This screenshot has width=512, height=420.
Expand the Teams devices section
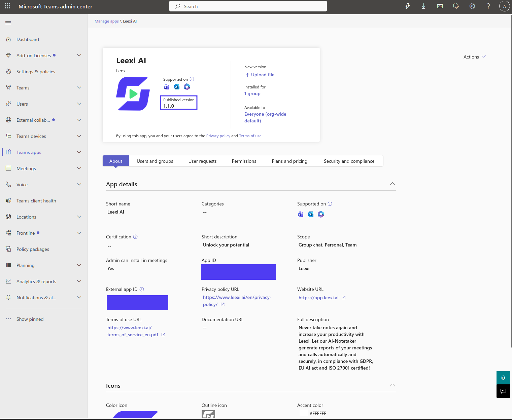click(79, 136)
